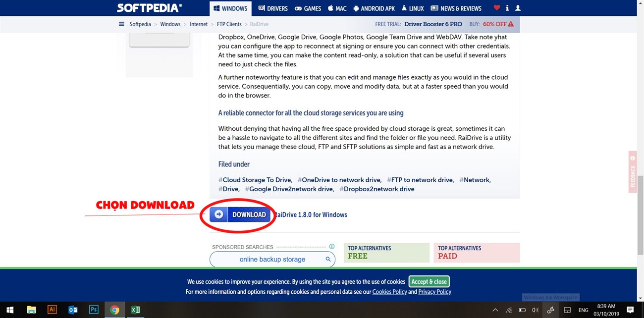This screenshot has height=318, width=644.
Task: Open Photoshop from the taskbar
Action: click(94, 310)
